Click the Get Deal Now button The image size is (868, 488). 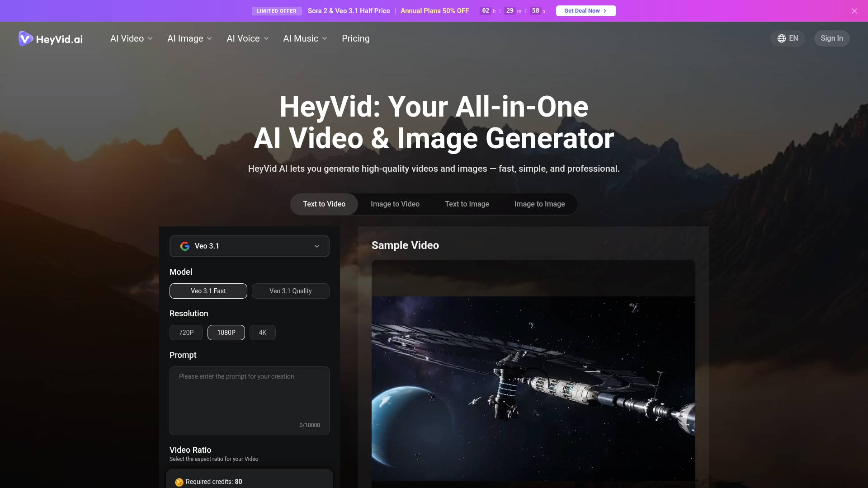(x=586, y=11)
